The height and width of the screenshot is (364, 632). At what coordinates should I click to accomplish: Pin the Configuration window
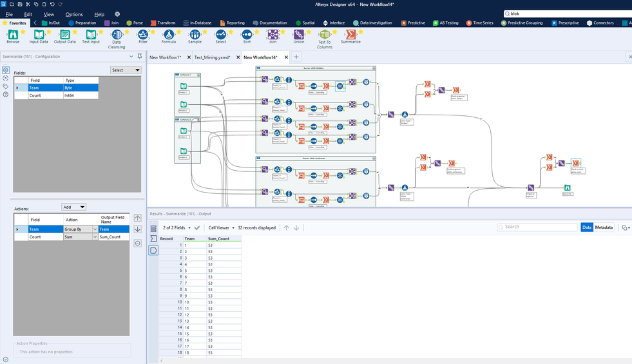139,57
